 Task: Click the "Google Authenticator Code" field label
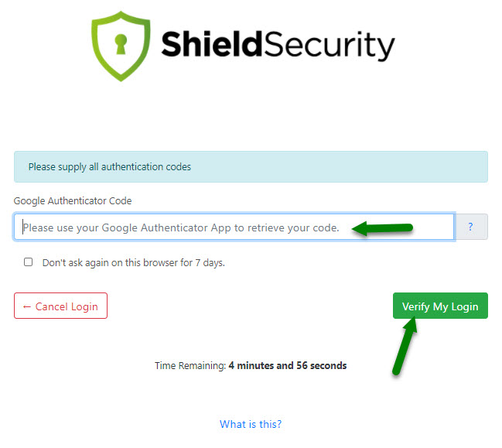click(x=73, y=201)
